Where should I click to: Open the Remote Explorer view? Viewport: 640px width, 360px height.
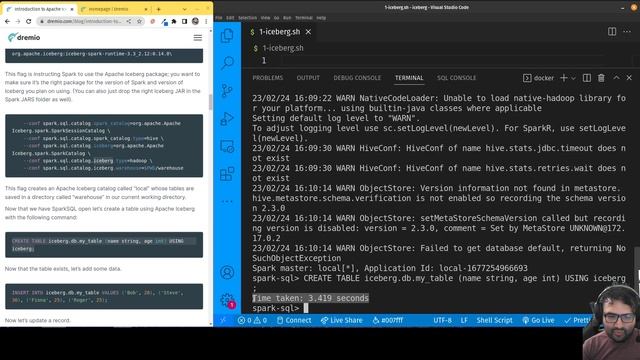(x=227, y=147)
